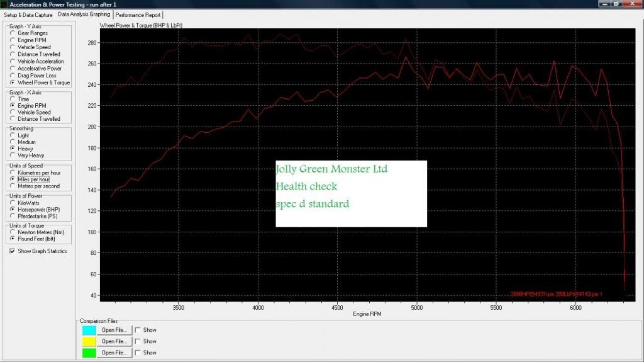Image resolution: width=644 pixels, height=362 pixels.
Task: Click Open File button beside cyan swatch
Action: click(114, 330)
